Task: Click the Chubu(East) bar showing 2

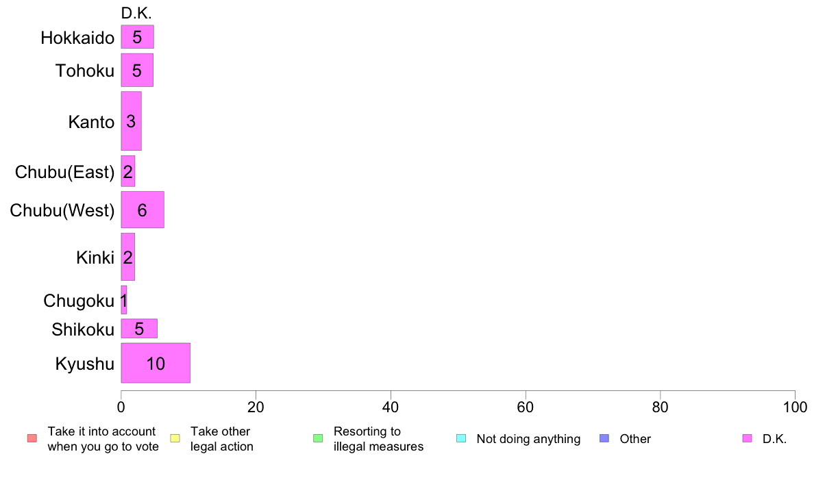Action: [128, 171]
